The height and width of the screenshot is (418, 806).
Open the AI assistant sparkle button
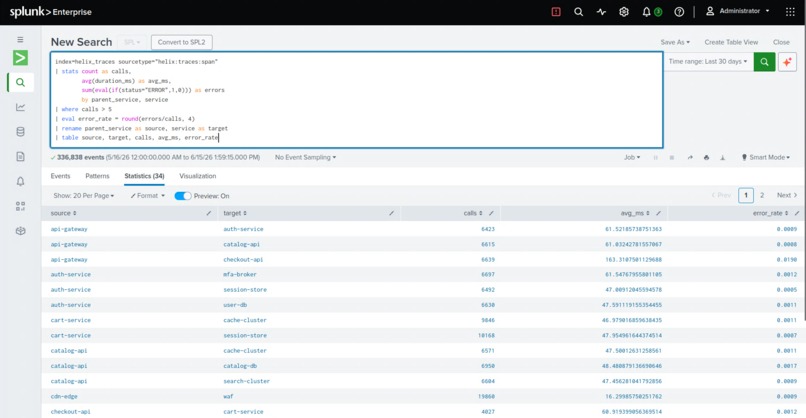coord(787,62)
